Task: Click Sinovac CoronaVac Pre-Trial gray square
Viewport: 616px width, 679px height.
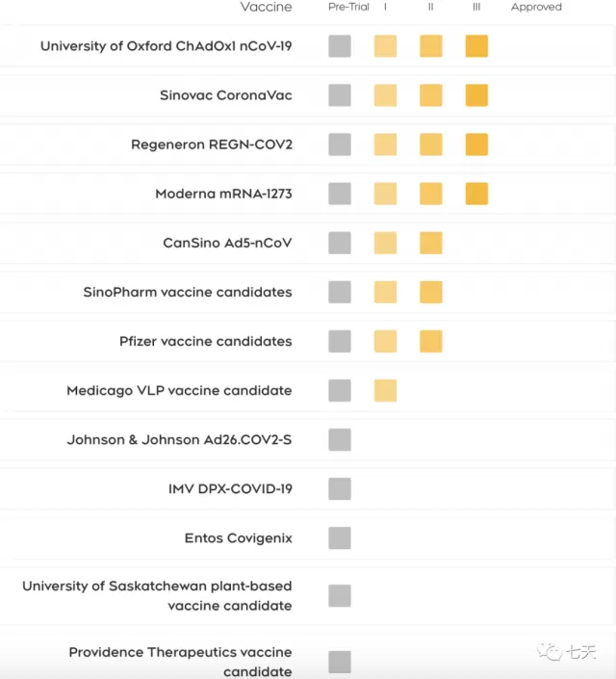Action: [340, 95]
